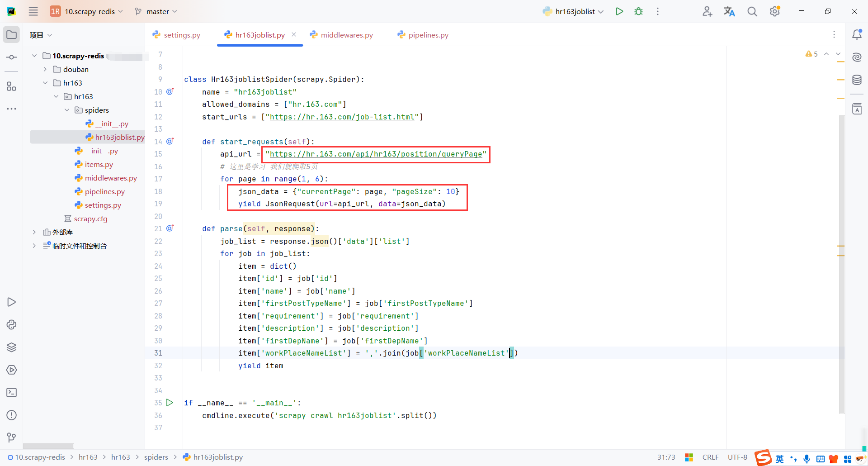Collapse the 10.scrapy-redis root folder
Image resolution: width=868 pixels, height=466 pixels.
pyautogui.click(x=34, y=56)
